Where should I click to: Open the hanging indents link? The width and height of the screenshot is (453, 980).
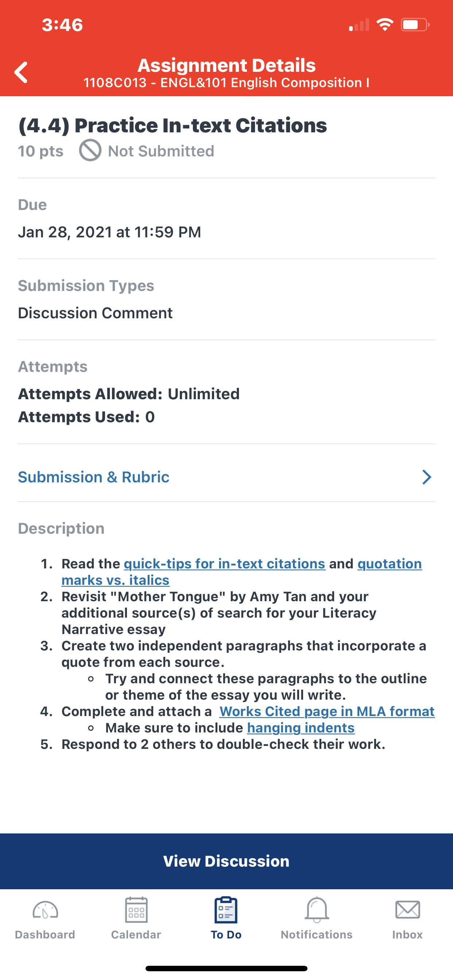tap(301, 728)
